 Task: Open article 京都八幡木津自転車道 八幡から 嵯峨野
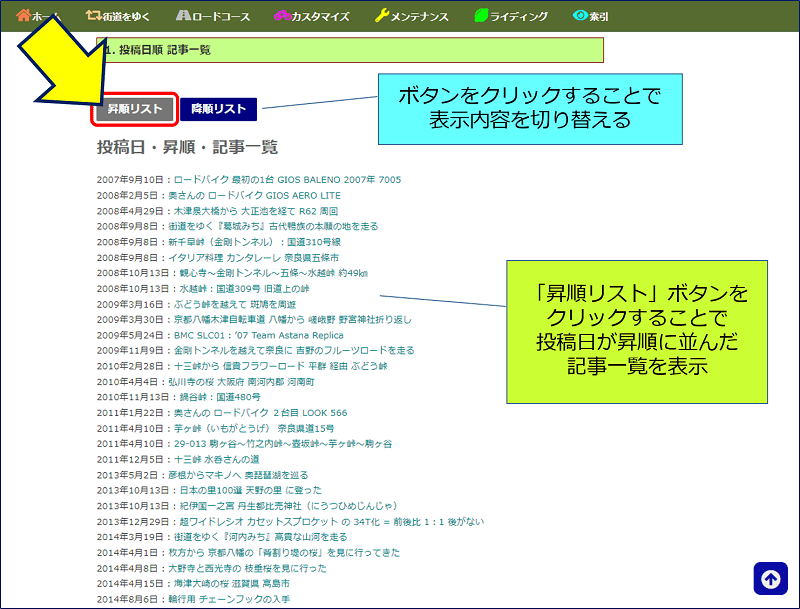[292, 319]
